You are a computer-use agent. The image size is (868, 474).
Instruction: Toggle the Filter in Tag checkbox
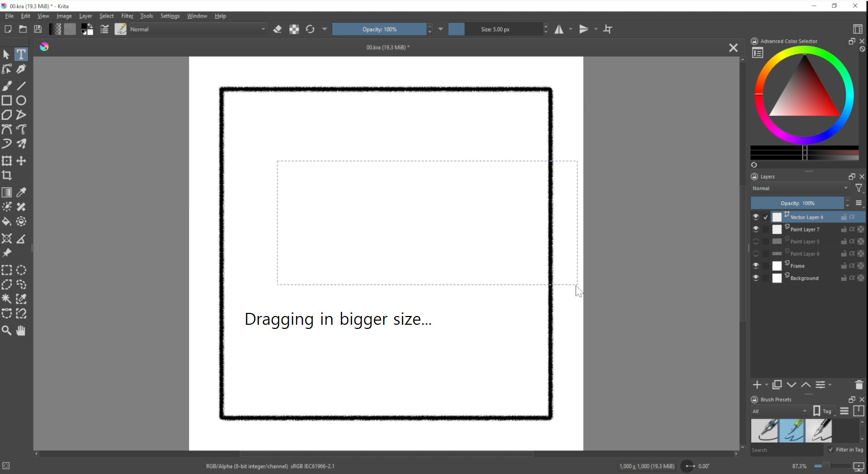point(831,450)
